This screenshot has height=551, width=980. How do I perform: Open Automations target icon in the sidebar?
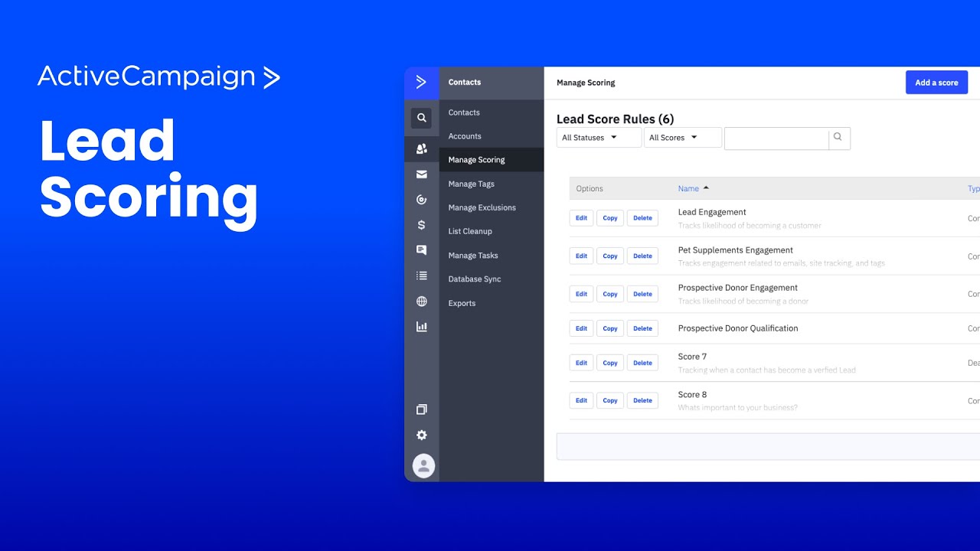[x=421, y=200]
